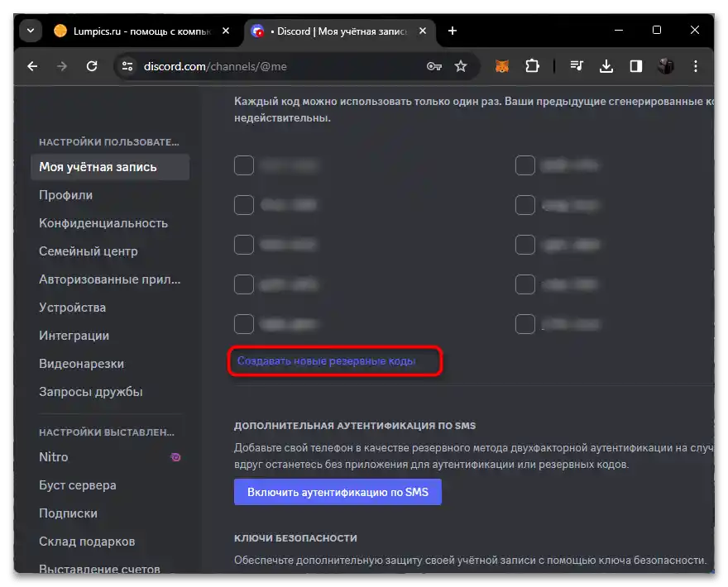The width and height of the screenshot is (728, 587).
Task: Check the second backup code in left column
Action: 244,205
